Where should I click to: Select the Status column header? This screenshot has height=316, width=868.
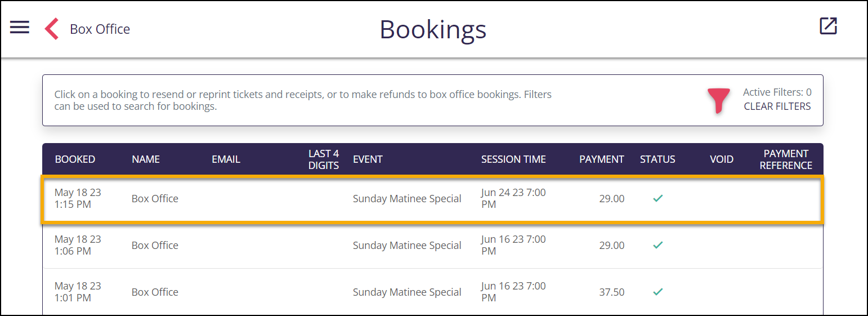click(x=657, y=159)
